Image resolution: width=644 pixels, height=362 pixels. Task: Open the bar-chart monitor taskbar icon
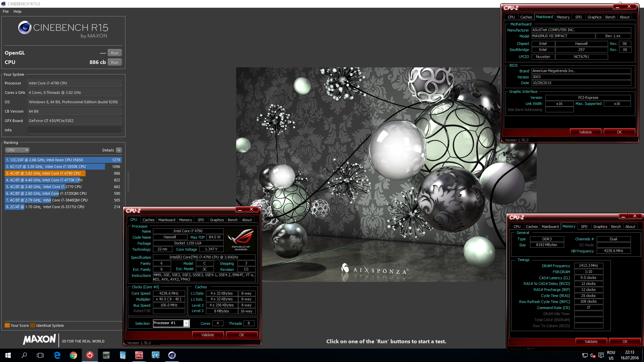click(x=155, y=355)
